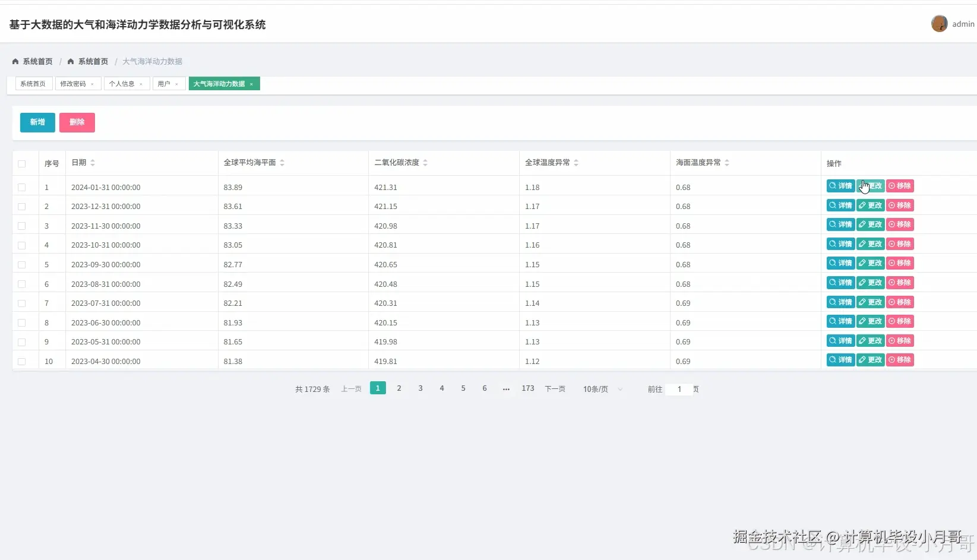977x560 pixels.
Task: Click cell value 421.15
Action: tap(385, 207)
